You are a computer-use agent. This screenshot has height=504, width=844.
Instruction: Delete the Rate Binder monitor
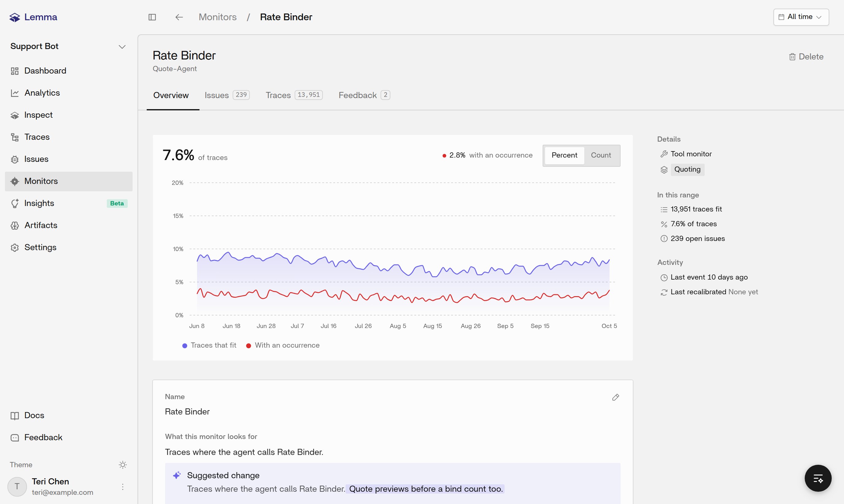pos(806,57)
